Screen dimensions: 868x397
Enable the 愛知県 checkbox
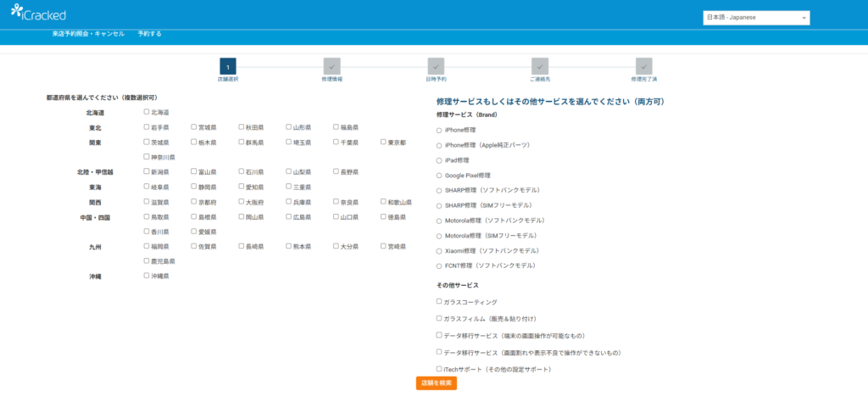coord(242,187)
